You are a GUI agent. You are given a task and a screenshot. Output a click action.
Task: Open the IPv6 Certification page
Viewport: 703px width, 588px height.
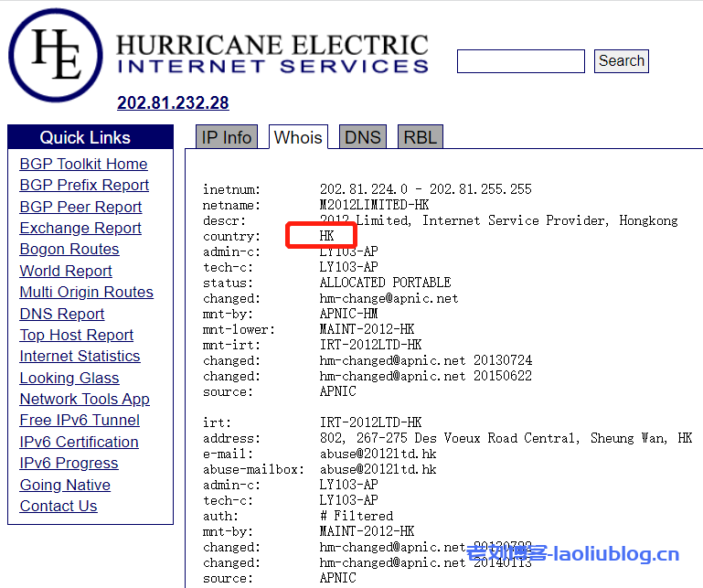(80, 442)
